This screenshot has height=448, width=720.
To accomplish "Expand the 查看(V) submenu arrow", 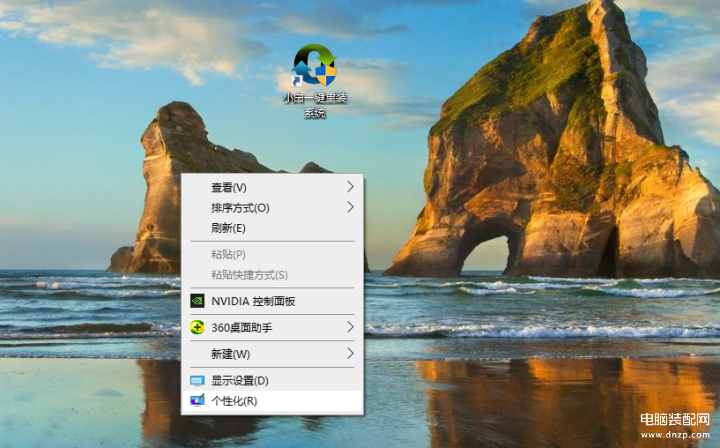I will (350, 187).
